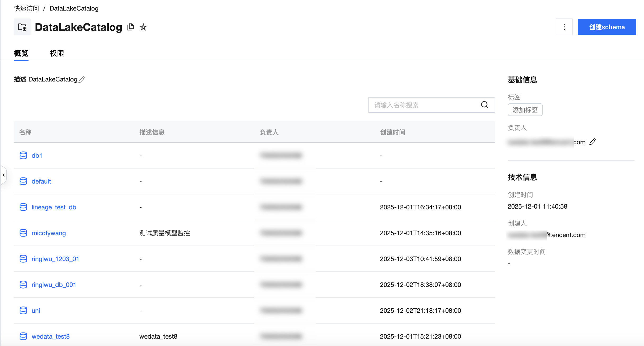Open the lineage_test_db schema link
This screenshot has height=346, width=644.
[x=54, y=207]
